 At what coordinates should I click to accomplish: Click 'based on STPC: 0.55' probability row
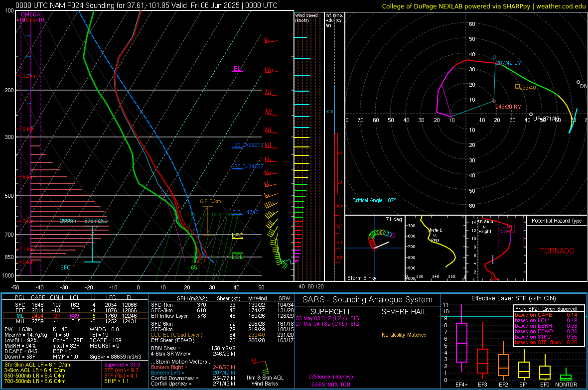coord(546,337)
